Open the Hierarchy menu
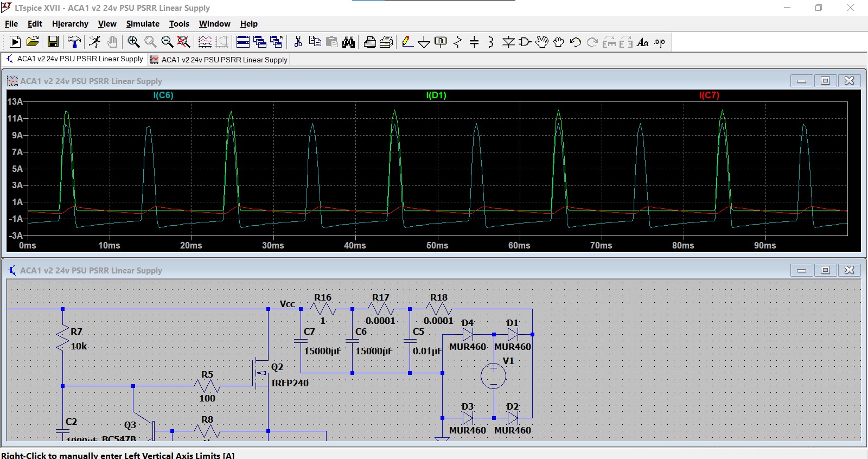The height and width of the screenshot is (459, 868). pos(70,24)
